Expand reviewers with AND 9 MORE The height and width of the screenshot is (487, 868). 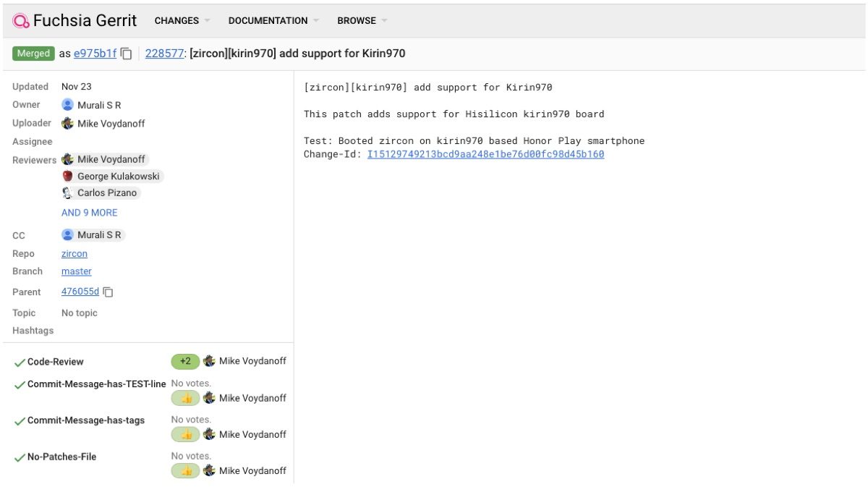[89, 213]
